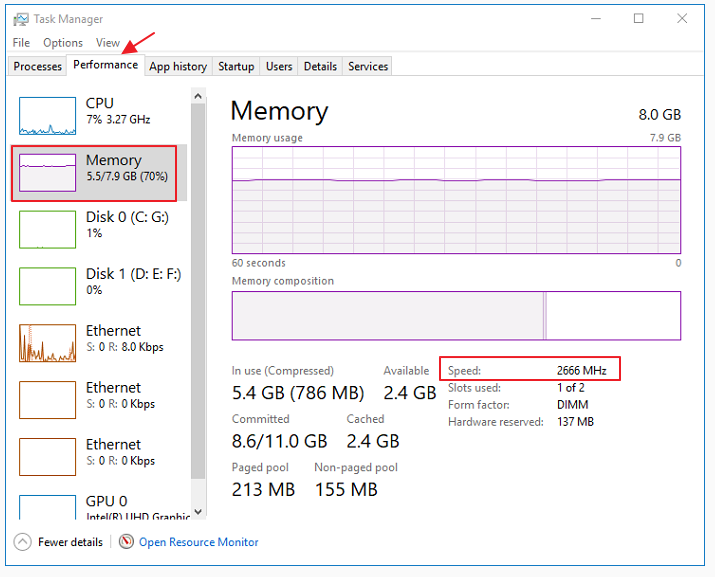Viewport: 715px width, 577px height.
Task: Go to the Users tab
Action: point(279,66)
